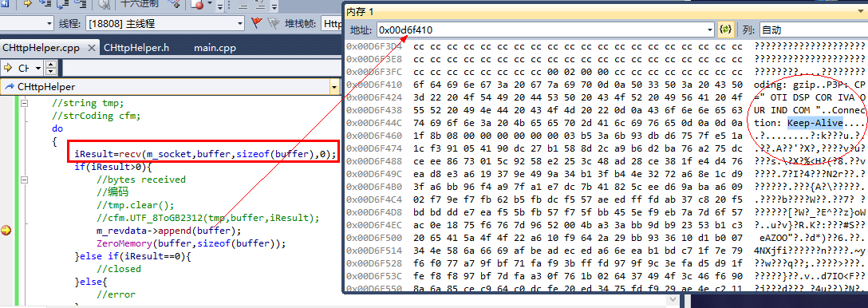Click the up arrow of the scope stepper
The height and width of the screenshot is (308, 868).
50,65
